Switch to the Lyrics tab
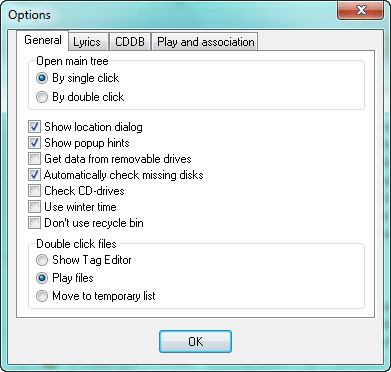Viewport: 391px width, 372px height. point(89,42)
